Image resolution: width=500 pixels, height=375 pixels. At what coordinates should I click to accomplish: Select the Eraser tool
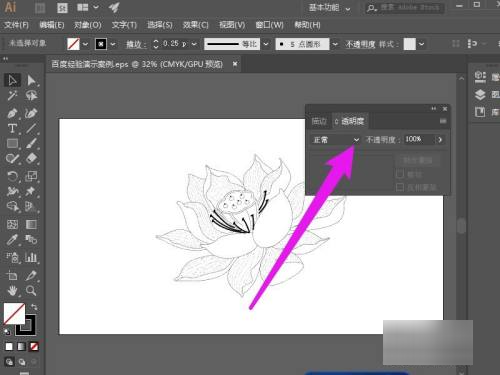(31, 159)
